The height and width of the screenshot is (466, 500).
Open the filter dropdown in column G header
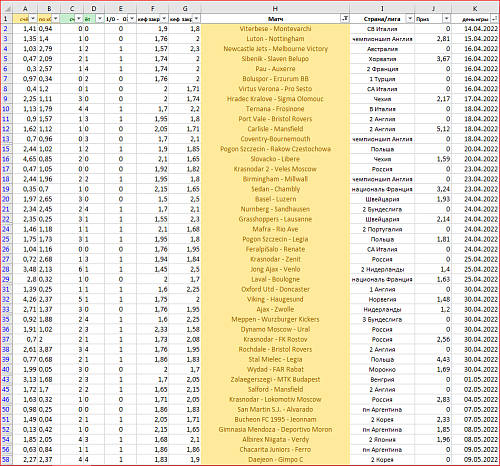[197, 19]
